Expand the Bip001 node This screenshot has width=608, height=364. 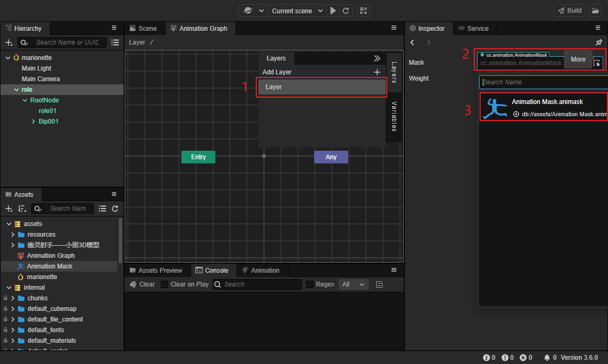(x=34, y=122)
